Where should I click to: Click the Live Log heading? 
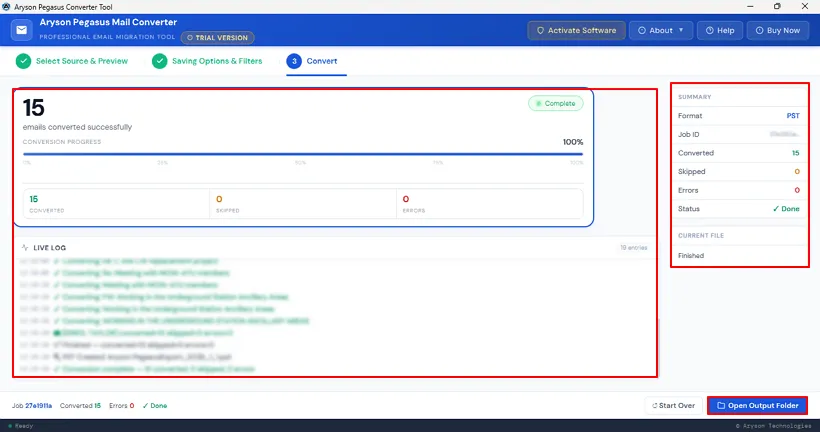coord(50,248)
